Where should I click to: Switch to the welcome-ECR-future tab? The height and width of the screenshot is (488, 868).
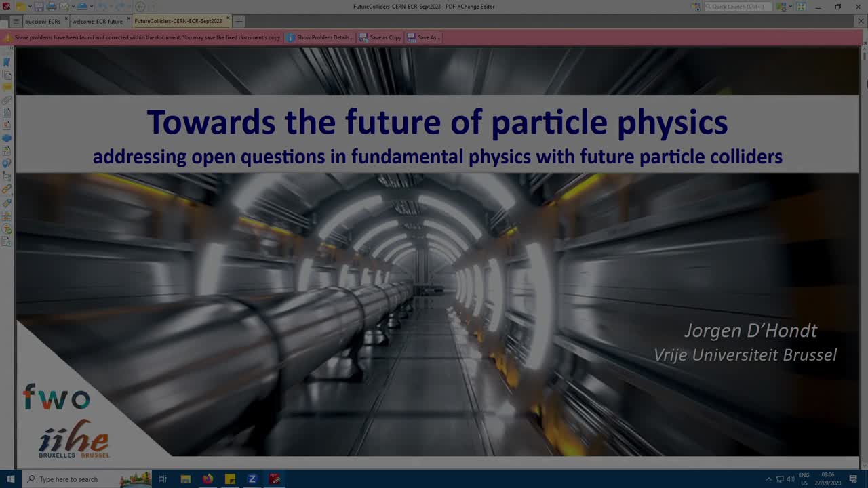point(98,22)
